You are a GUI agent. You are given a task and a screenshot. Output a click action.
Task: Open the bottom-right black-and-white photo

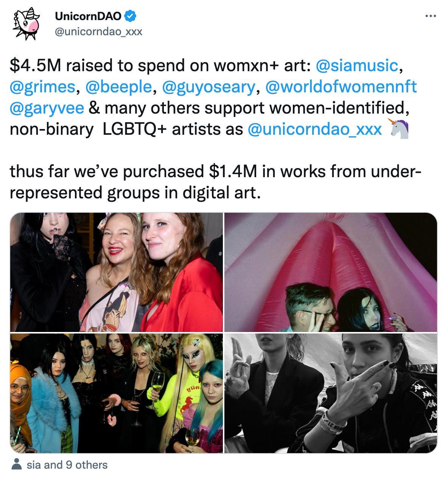pyautogui.click(x=330, y=393)
